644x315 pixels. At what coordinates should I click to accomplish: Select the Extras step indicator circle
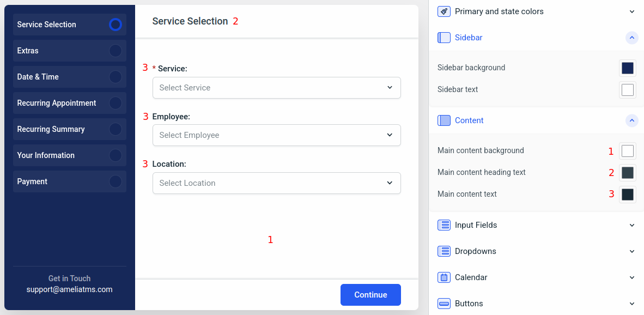[x=115, y=51]
